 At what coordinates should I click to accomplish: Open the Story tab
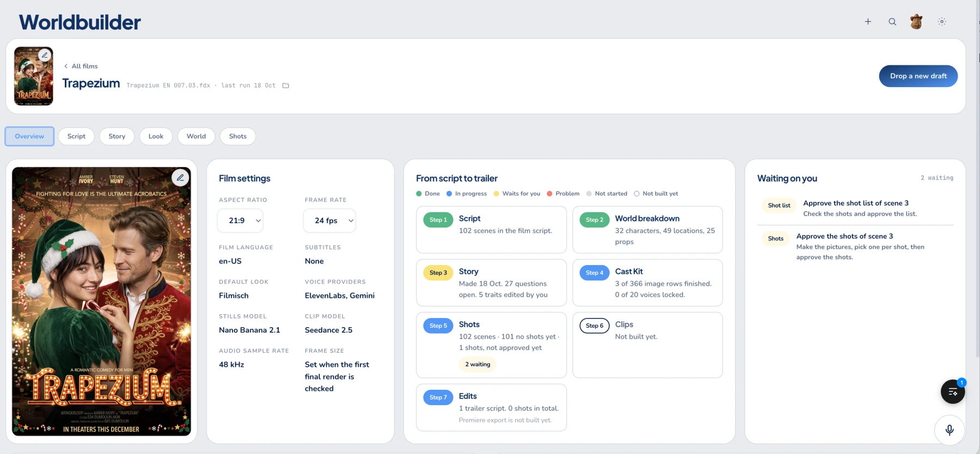pyautogui.click(x=117, y=137)
